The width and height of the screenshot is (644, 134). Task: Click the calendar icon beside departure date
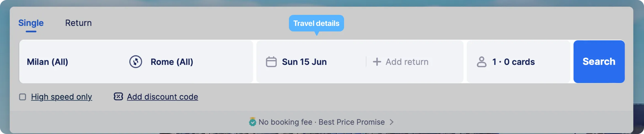[271, 62]
